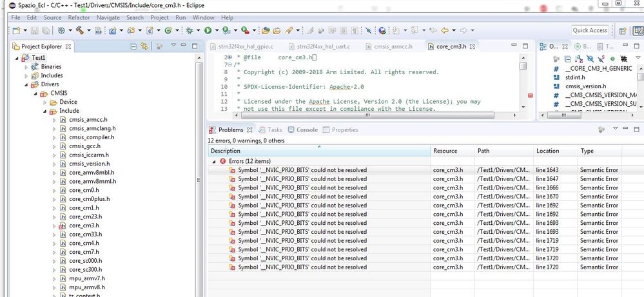
Task: Open the Project menu
Action: click(159, 17)
